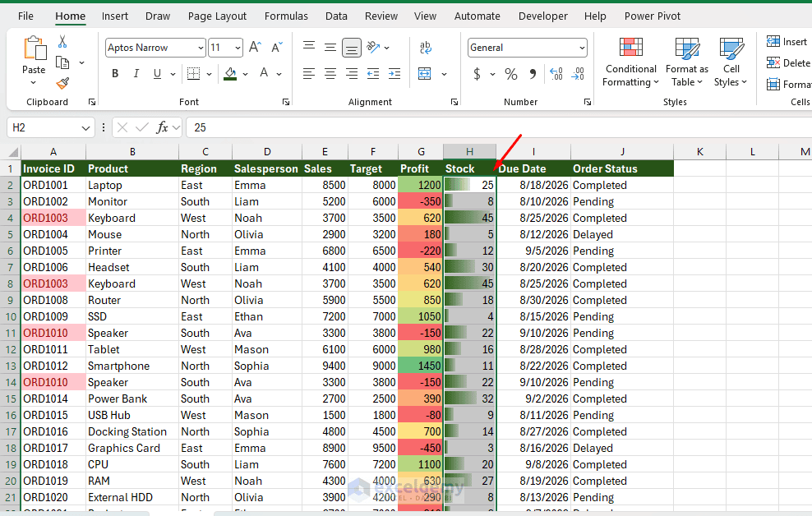This screenshot has height=516, width=812.
Task: Open Font group dialog launcher
Action: point(285,102)
